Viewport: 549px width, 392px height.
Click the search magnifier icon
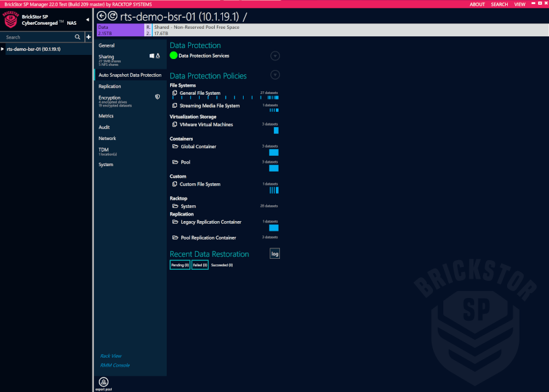tap(78, 37)
